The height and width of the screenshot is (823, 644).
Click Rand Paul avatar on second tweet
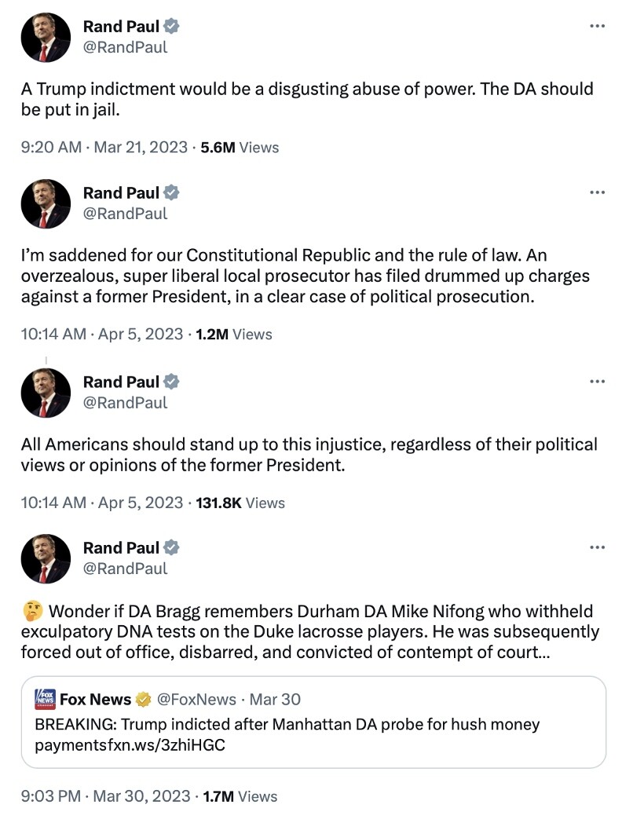[46, 203]
